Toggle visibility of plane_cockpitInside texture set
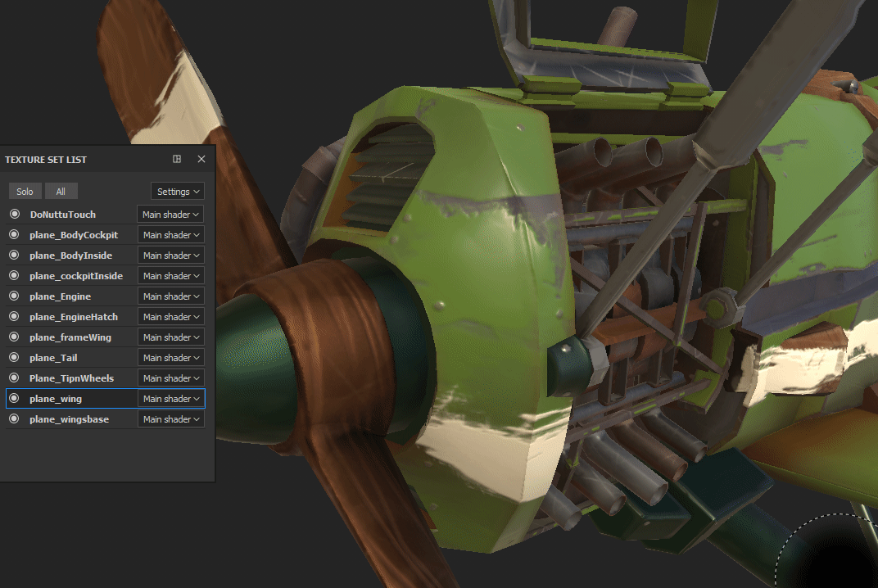878x588 pixels. (x=15, y=275)
